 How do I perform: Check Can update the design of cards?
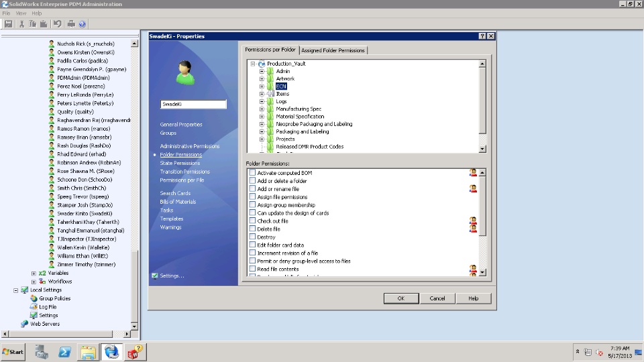(x=252, y=213)
